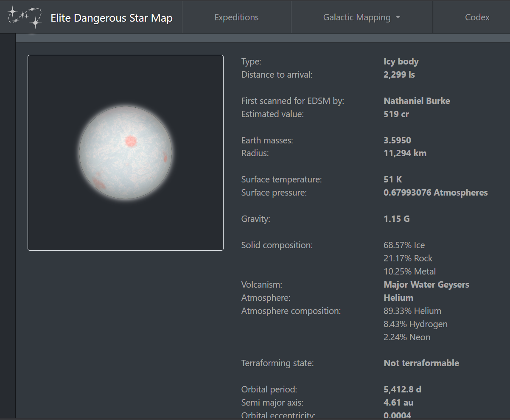Open the Elite Dangerous Star Map home link
Screen dimensions: 510x420
(x=112, y=18)
